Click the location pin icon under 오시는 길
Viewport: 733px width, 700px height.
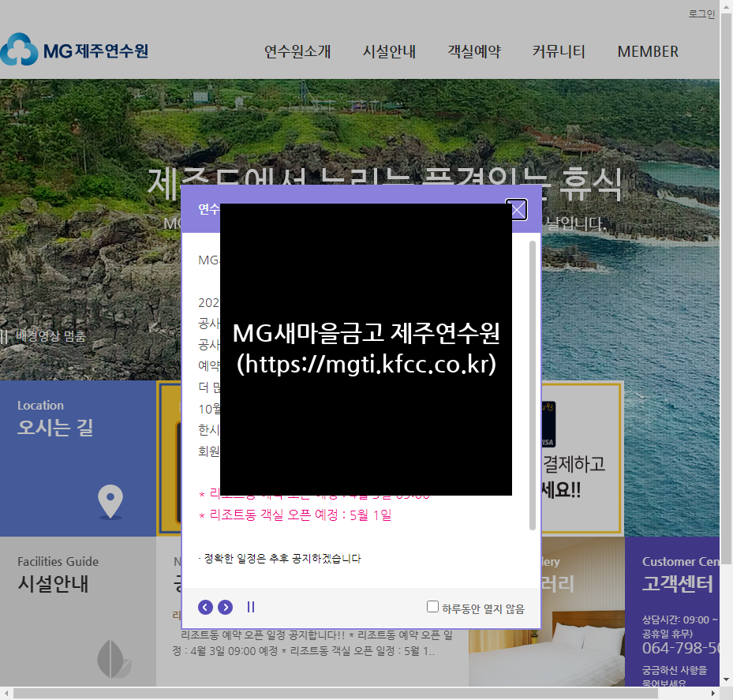pyautogui.click(x=110, y=500)
